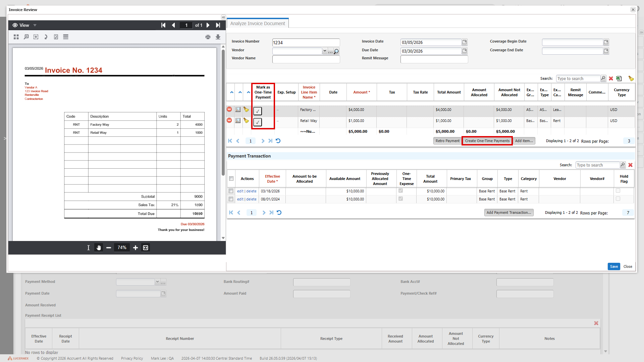Go to previous page in PDF viewer
This screenshot has width=644, height=362.
tap(173, 25)
